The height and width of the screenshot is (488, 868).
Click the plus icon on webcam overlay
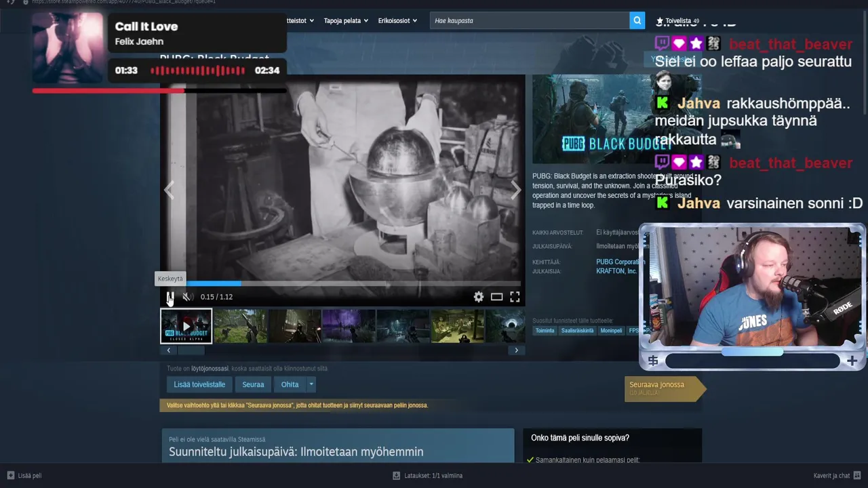pyautogui.click(x=852, y=361)
